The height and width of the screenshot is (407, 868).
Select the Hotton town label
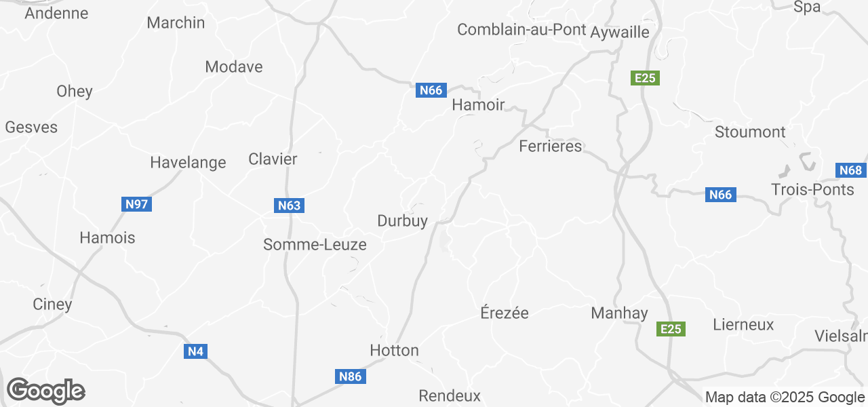click(395, 350)
